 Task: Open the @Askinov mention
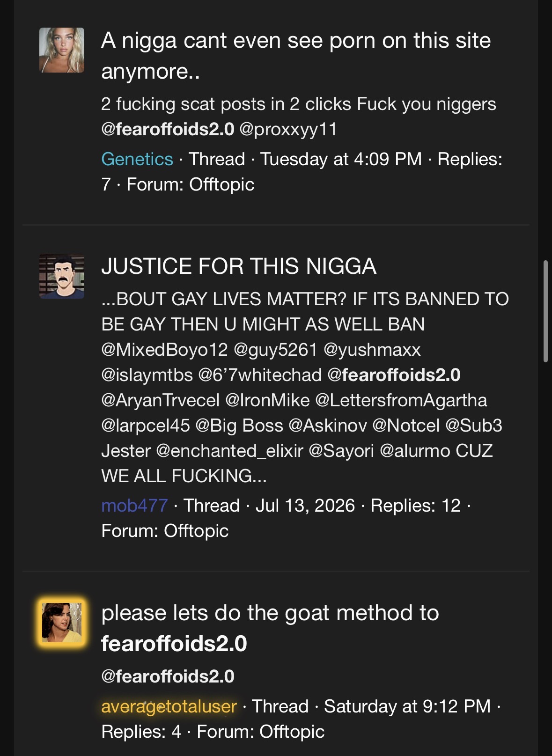tap(328, 426)
